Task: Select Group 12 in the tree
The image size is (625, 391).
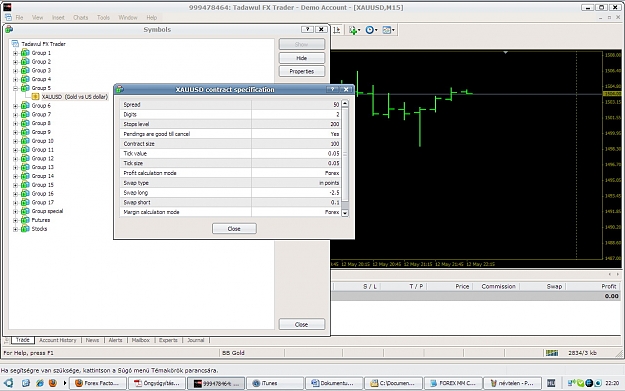Action: (42, 159)
